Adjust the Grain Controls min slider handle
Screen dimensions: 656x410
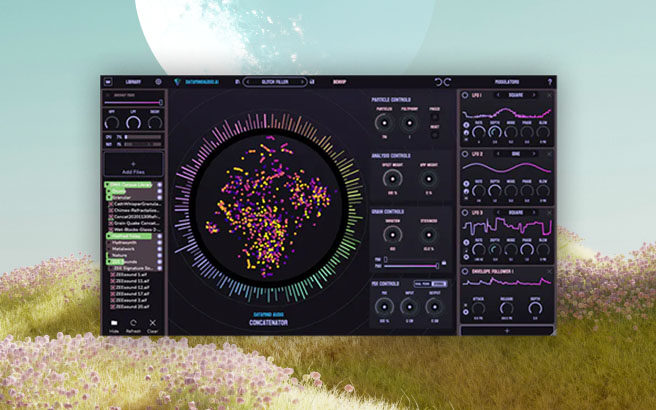click(386, 259)
